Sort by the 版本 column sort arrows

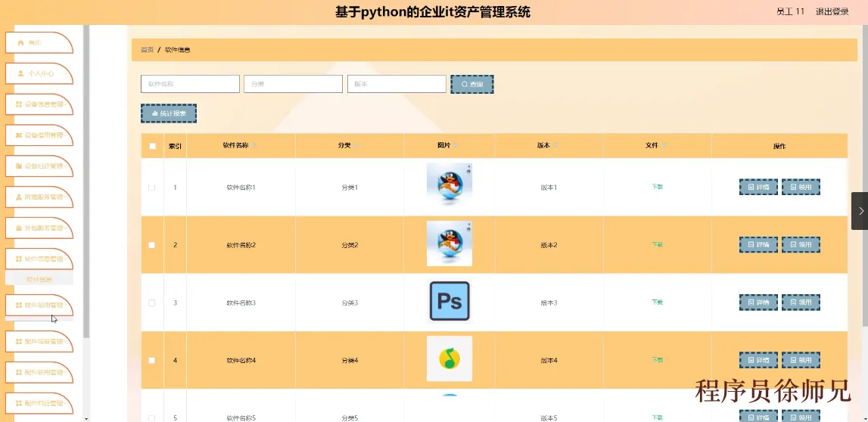[x=555, y=145]
